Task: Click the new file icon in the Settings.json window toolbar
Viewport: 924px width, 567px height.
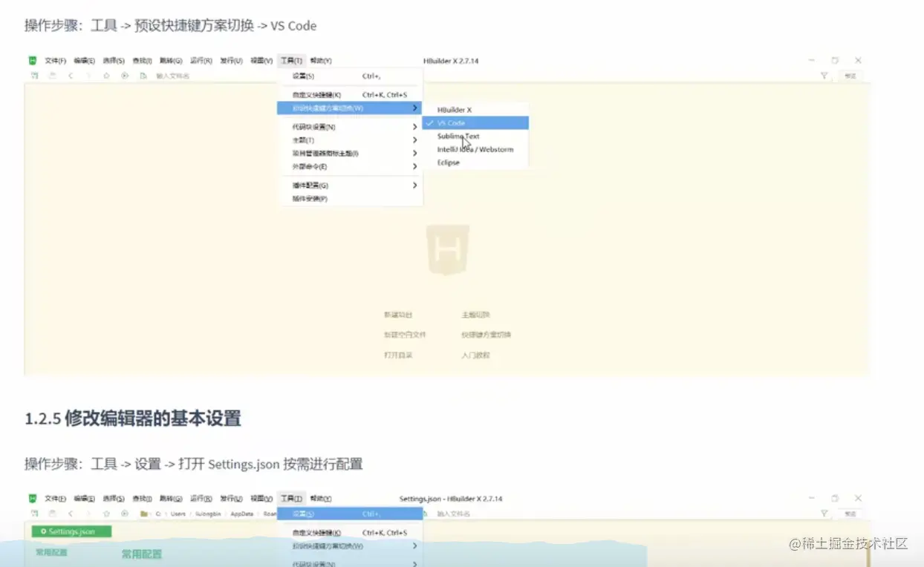Action: point(33,514)
